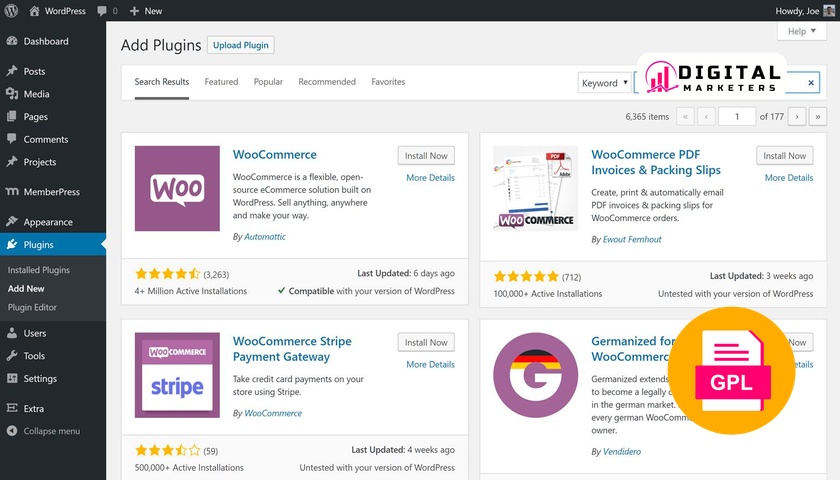Screen dimensions: 840x480
Task: Click the 6,365 items count text
Action: [x=647, y=116]
